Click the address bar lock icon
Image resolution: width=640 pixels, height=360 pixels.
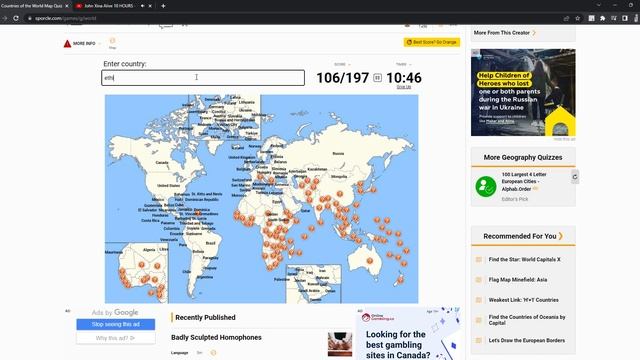(x=29, y=18)
